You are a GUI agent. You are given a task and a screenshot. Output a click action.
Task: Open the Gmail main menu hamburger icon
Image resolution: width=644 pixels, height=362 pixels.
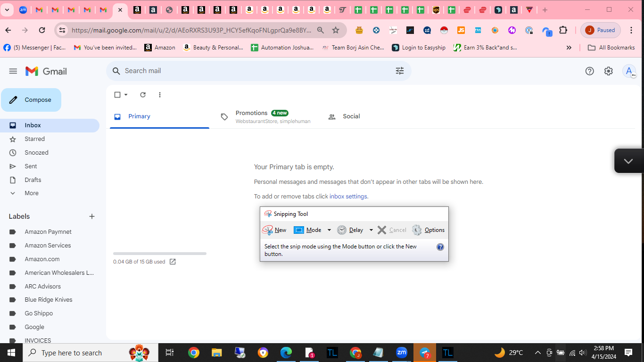(x=13, y=71)
